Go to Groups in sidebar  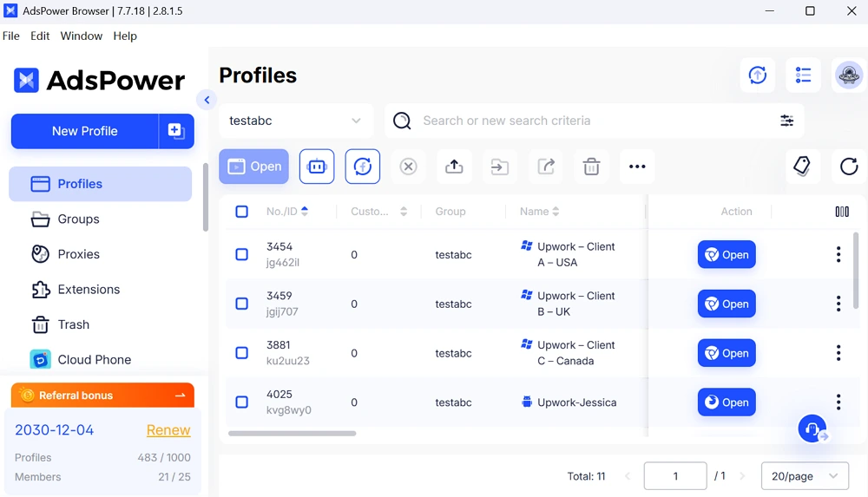(100, 219)
